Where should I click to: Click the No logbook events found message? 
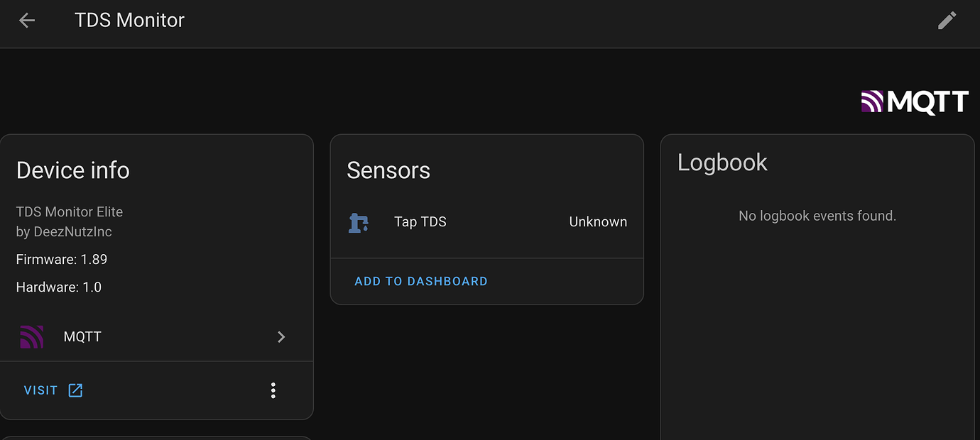coord(817,215)
